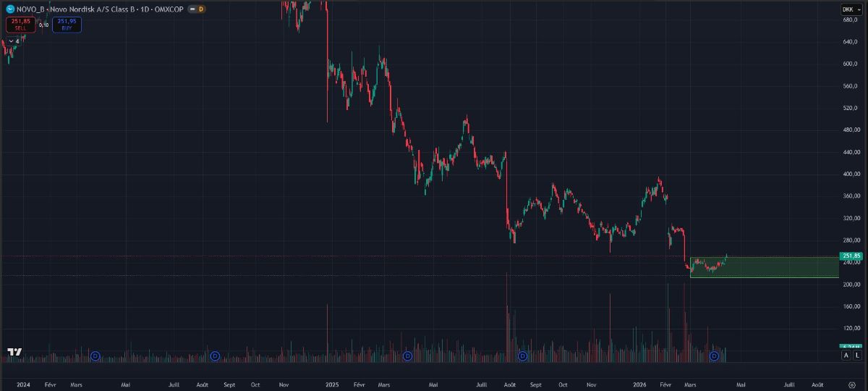Click the Novo Nordisk symbol logo icon

[x=10, y=9]
